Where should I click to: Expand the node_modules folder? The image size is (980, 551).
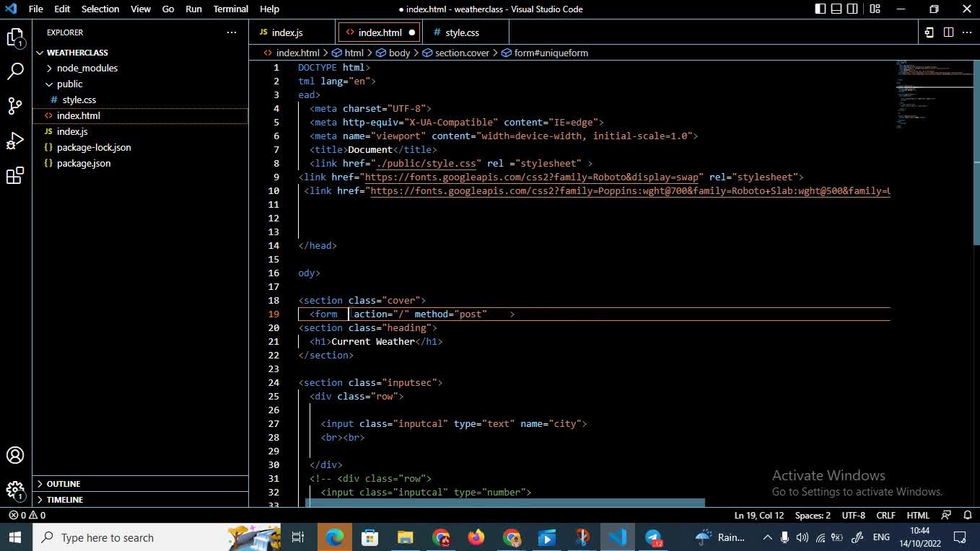[141, 69]
